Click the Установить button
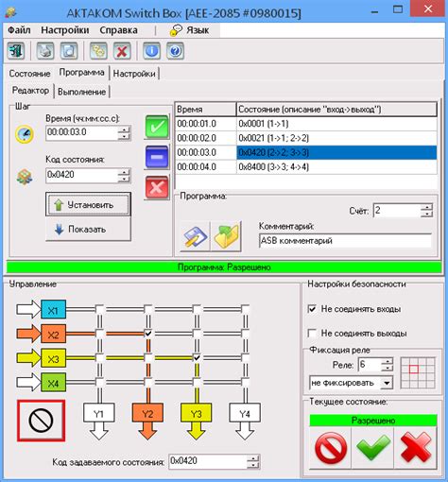Viewport: 448px width, 482px height. pos(88,205)
